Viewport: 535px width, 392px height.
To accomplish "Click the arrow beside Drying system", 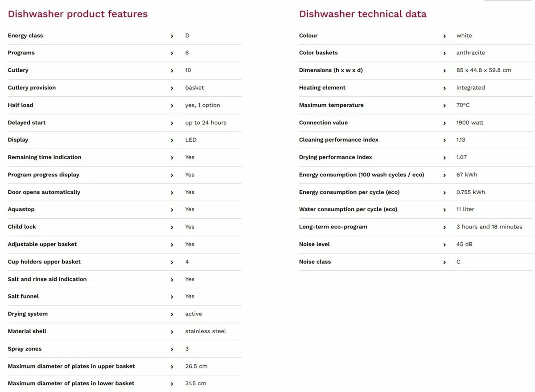I will (x=172, y=314).
